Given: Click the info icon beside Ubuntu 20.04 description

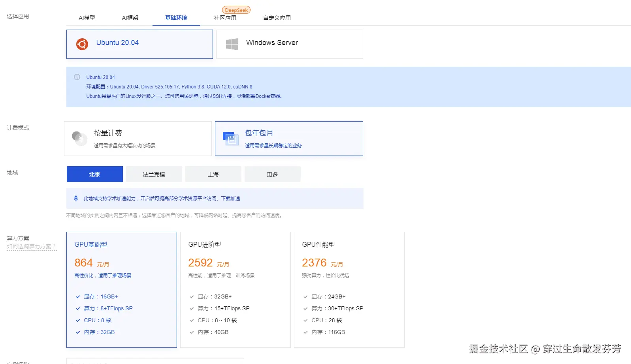Looking at the screenshot, I should [77, 77].
